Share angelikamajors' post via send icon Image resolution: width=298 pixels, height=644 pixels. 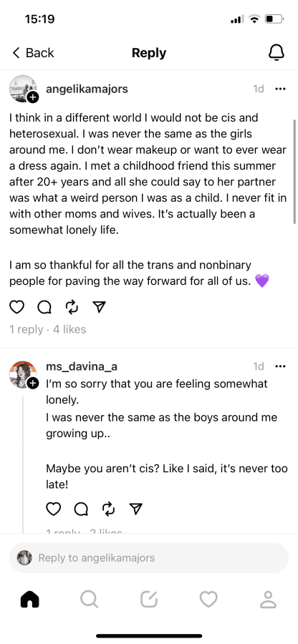tap(99, 307)
